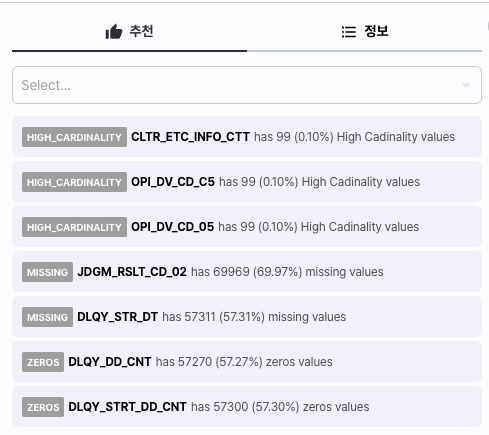Click HIGH_CARDINALITY badge for CLTR_ETC_INFO_CTT
Viewport: 489px width, 435px height.
(x=74, y=137)
